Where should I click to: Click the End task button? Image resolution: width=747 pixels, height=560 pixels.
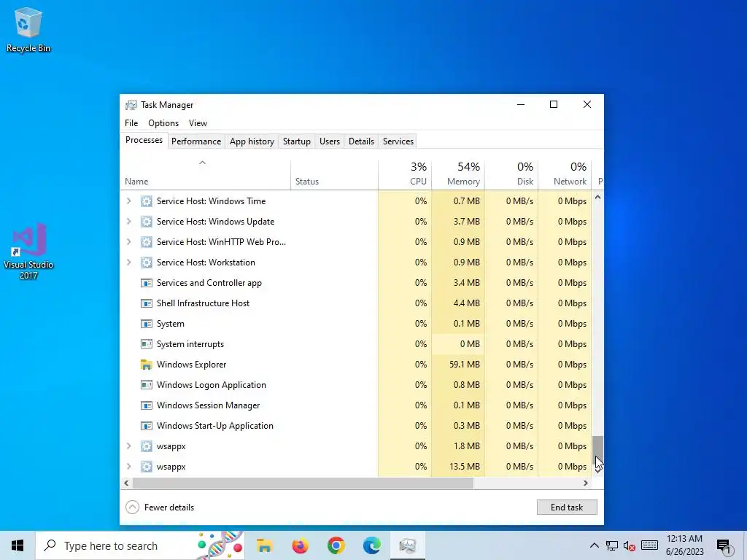567,507
